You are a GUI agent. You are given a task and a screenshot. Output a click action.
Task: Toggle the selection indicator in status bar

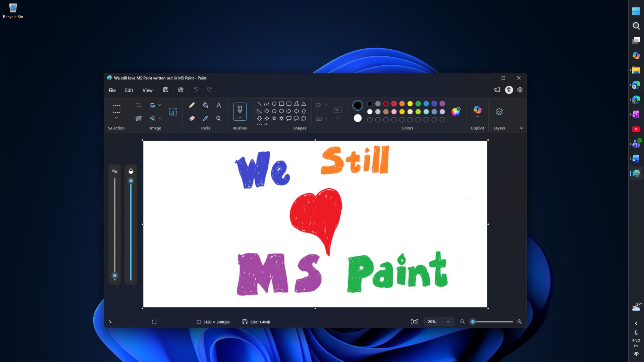(154, 322)
